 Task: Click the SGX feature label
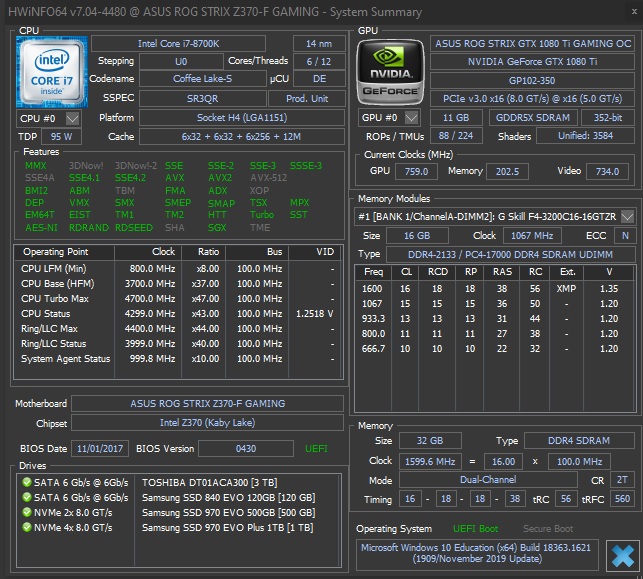(x=217, y=228)
